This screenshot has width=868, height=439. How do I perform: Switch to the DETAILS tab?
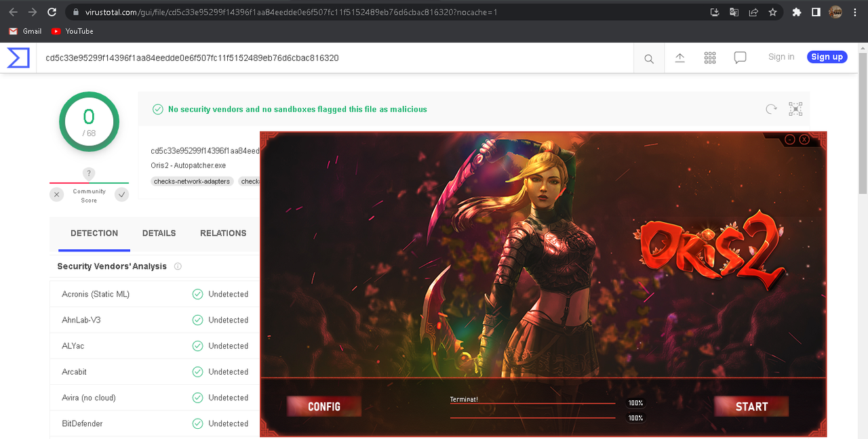click(x=159, y=233)
